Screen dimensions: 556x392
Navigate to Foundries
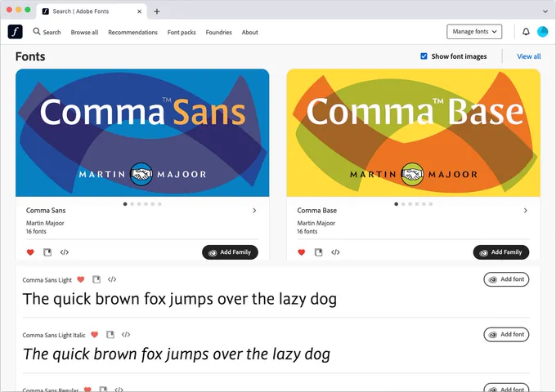pos(219,32)
